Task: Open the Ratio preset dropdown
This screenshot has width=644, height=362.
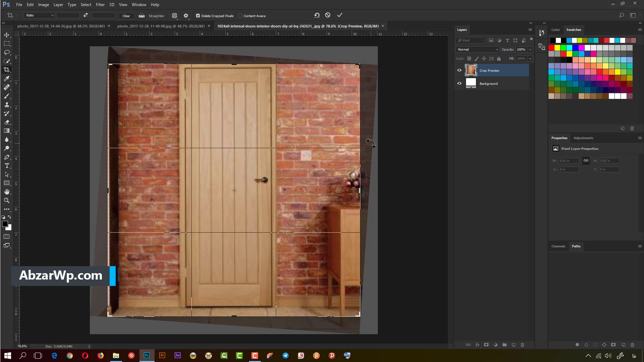Action: 39,15
